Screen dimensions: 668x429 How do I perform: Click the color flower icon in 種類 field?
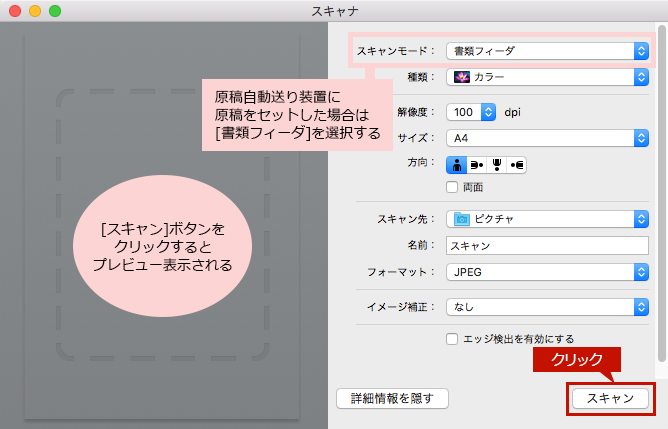point(462,77)
